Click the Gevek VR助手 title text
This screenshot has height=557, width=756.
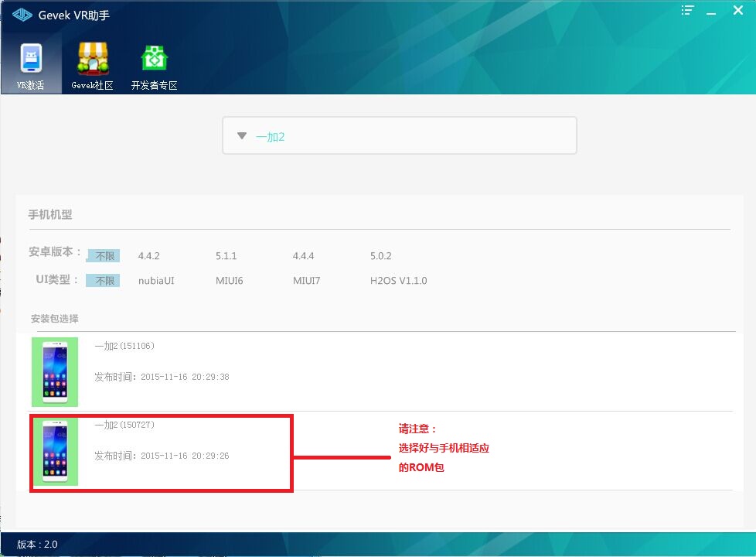(x=74, y=15)
